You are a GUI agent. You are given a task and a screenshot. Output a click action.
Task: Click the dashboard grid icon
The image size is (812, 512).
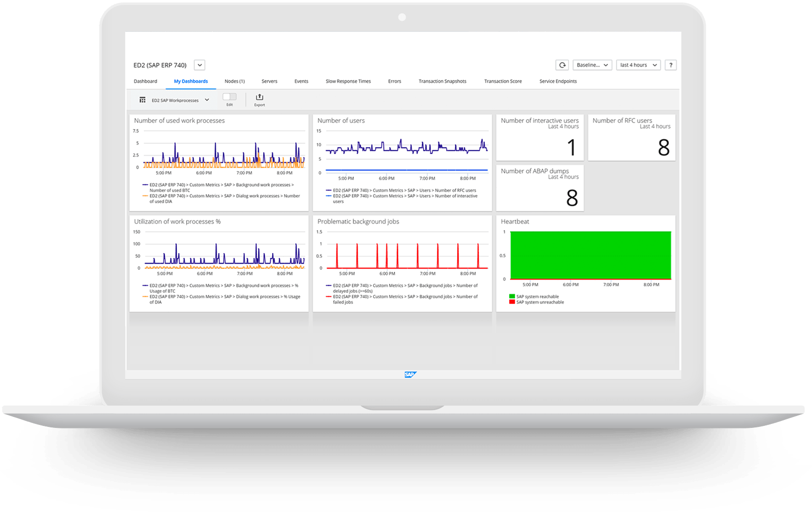coord(143,100)
